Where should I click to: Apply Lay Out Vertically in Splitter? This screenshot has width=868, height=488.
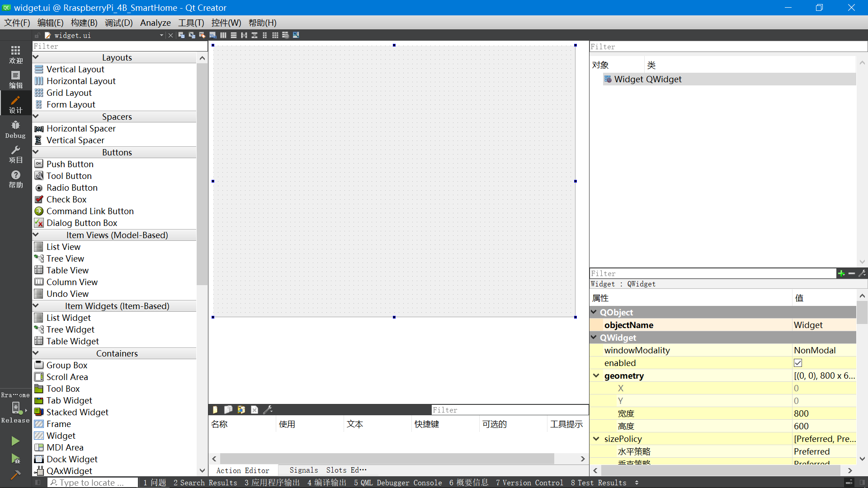point(254,35)
